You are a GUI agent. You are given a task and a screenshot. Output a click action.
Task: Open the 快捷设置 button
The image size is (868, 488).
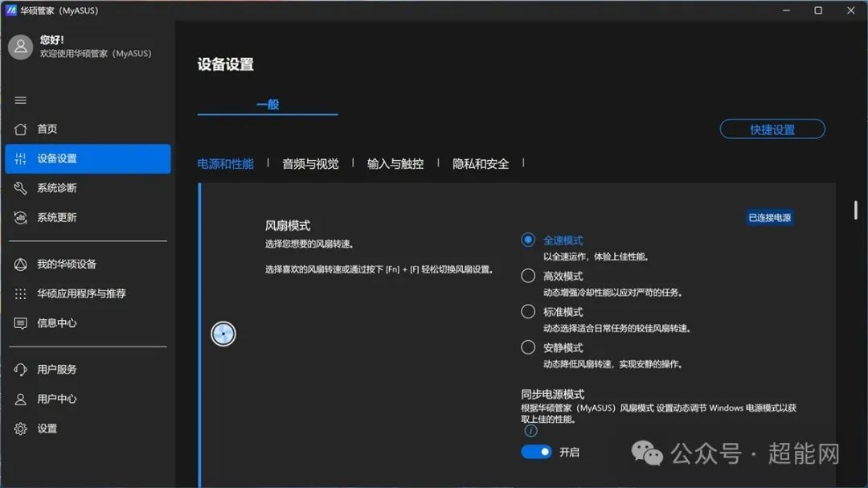(x=772, y=129)
